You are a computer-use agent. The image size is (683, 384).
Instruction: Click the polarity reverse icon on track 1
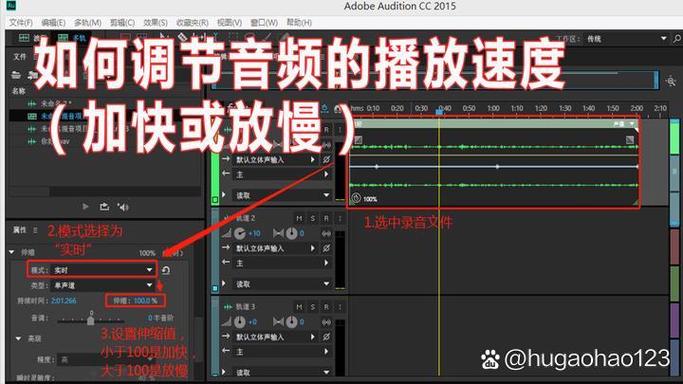(326, 160)
